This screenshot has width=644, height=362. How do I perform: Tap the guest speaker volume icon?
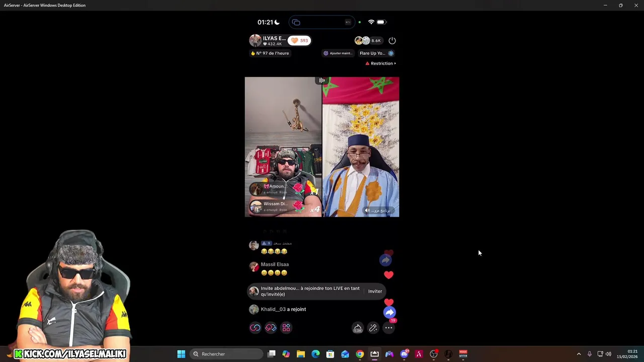click(x=367, y=210)
